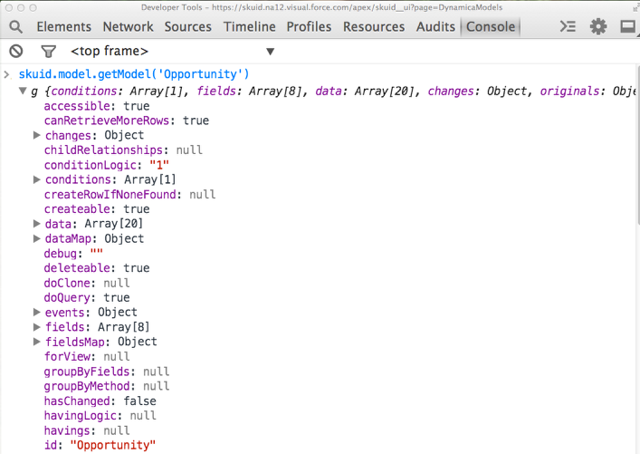Expand the conditions Array[1] property
This screenshot has width=640, height=454.
[37, 180]
